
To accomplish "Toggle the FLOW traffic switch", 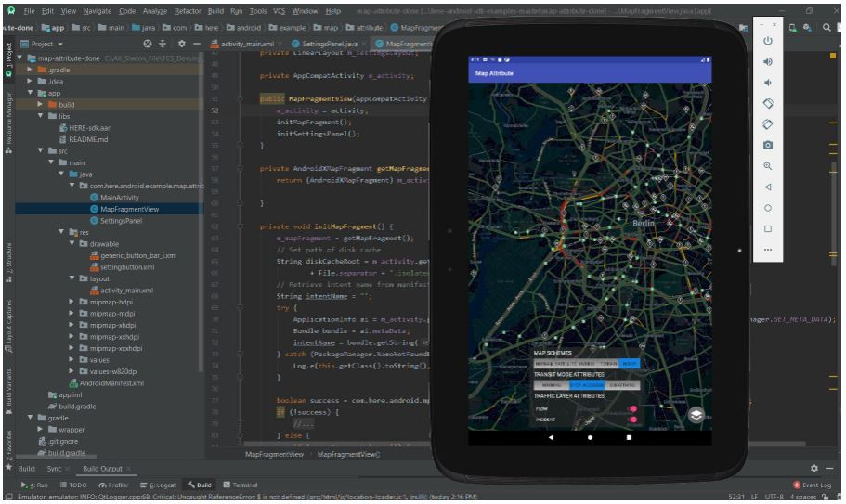I will 633,409.
